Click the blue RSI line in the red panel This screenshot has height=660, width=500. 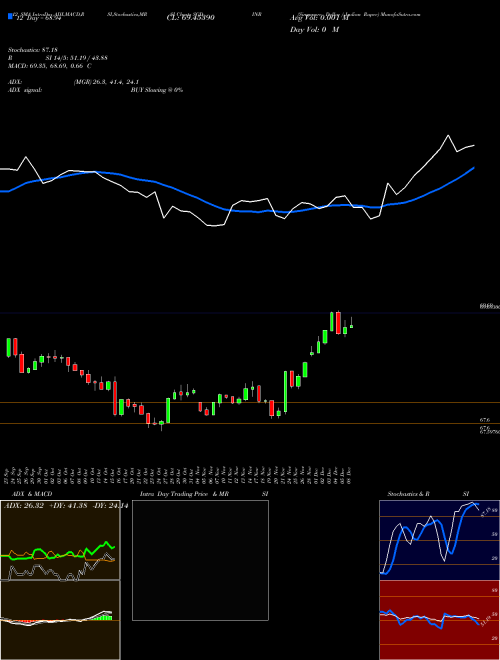(429, 618)
